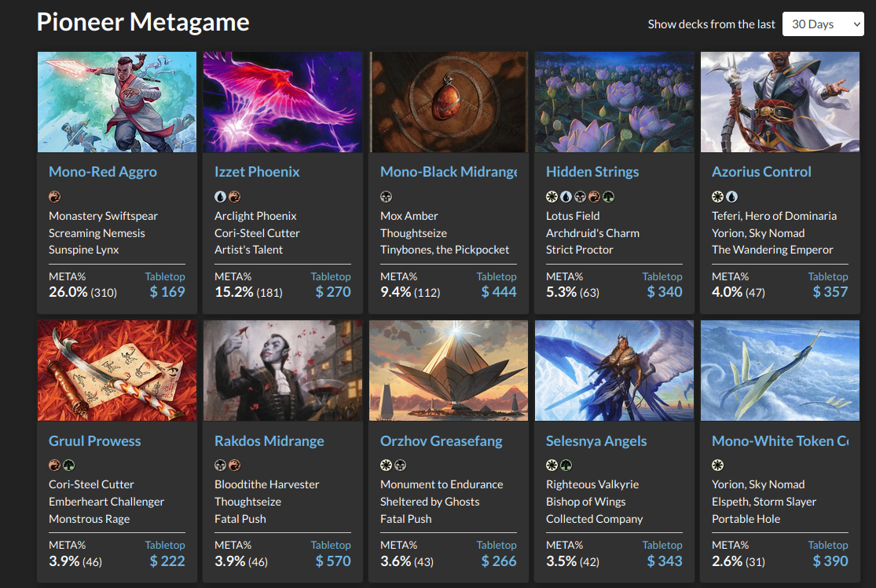Open the Mono-White Token deck link

[x=780, y=440]
